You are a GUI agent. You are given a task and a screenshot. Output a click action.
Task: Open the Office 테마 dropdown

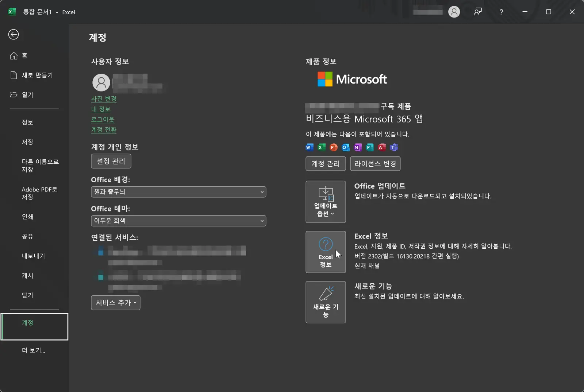click(x=178, y=221)
